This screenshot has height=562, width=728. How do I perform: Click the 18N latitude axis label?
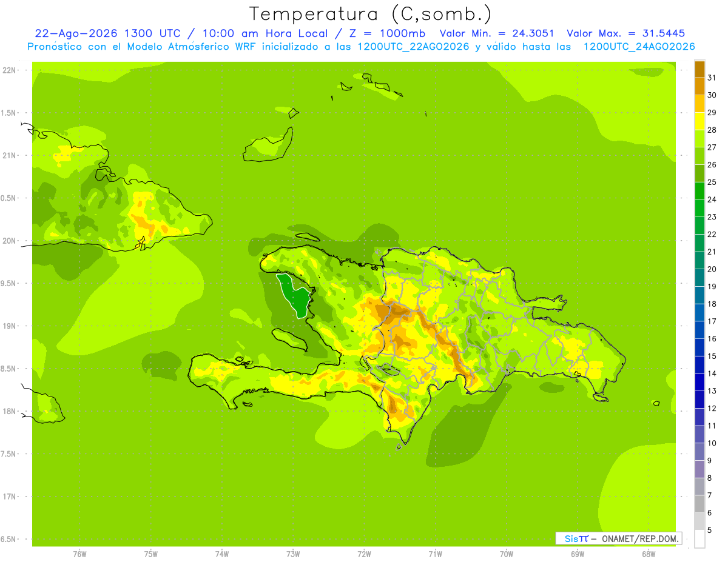(8, 411)
